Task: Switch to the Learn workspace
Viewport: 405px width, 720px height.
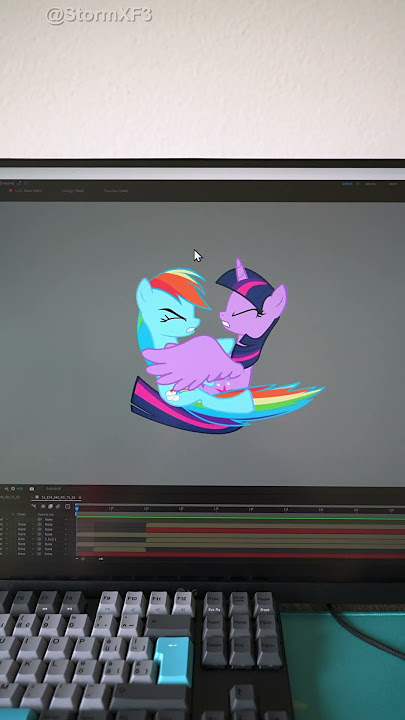Action: pos(393,184)
